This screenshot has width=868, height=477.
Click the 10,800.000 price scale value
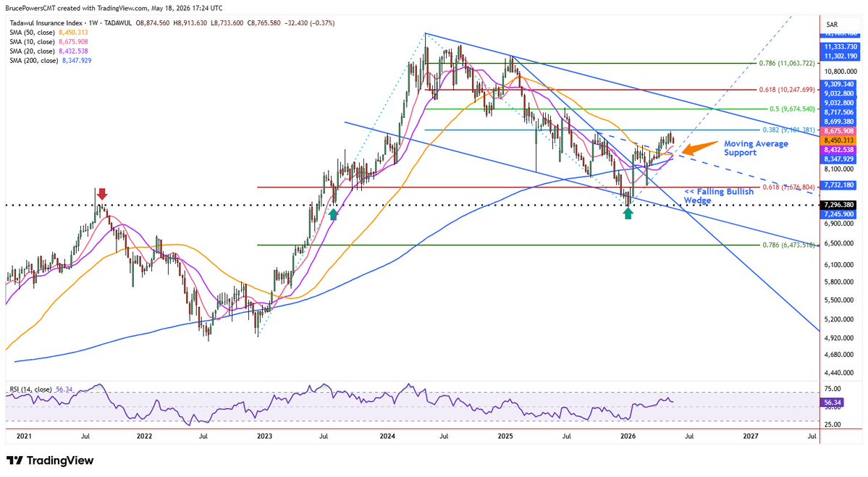[x=841, y=72]
